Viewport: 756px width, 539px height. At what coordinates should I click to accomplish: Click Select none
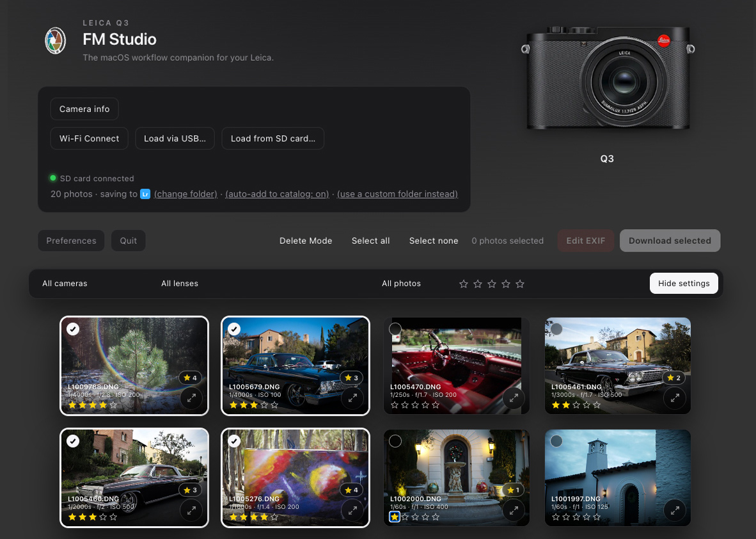pos(434,241)
